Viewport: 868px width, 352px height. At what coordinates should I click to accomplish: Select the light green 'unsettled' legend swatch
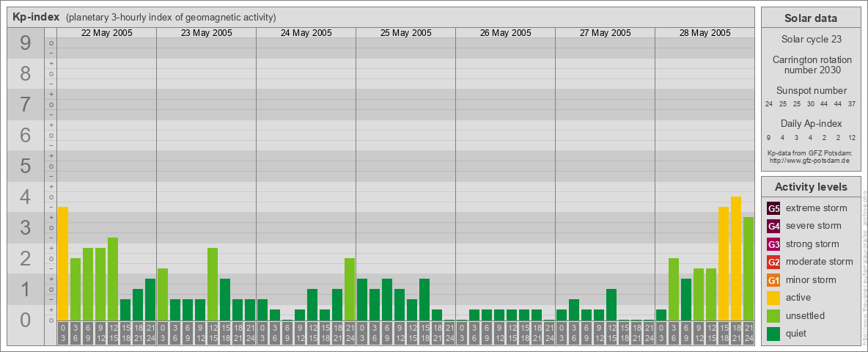(x=773, y=316)
